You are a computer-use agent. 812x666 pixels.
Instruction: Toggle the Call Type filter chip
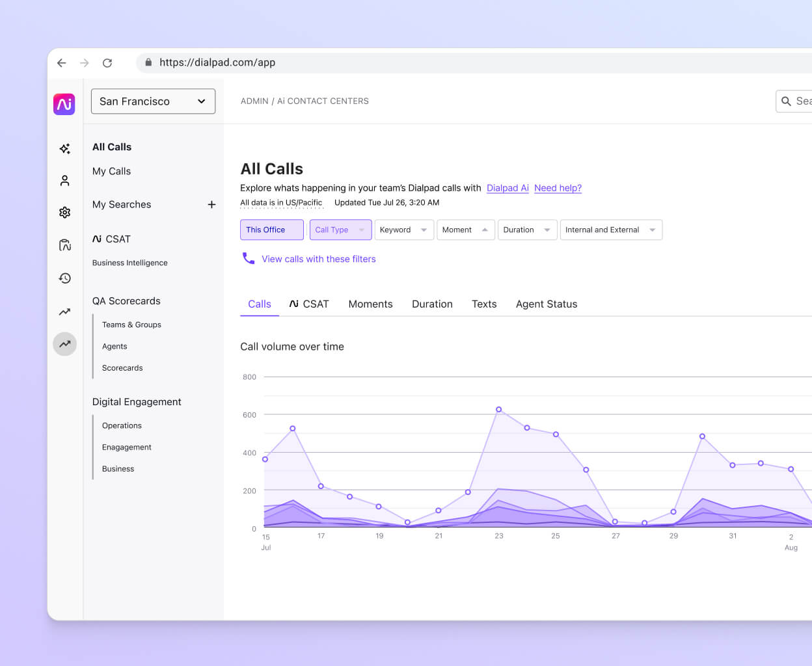point(340,230)
